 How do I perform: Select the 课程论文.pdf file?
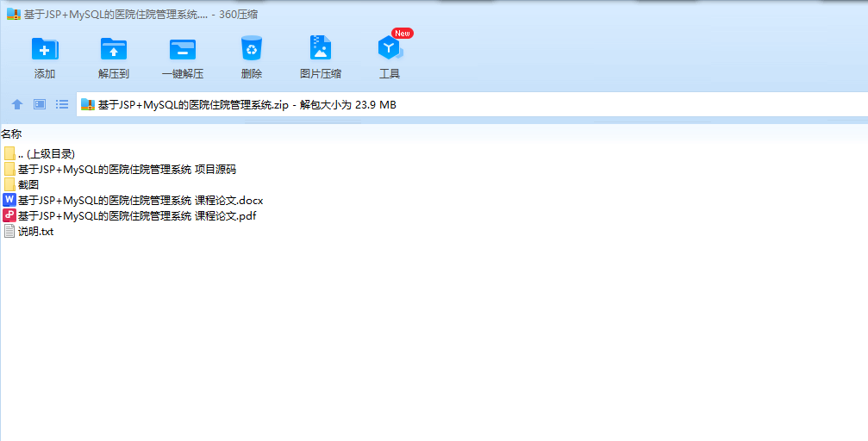[x=129, y=216]
